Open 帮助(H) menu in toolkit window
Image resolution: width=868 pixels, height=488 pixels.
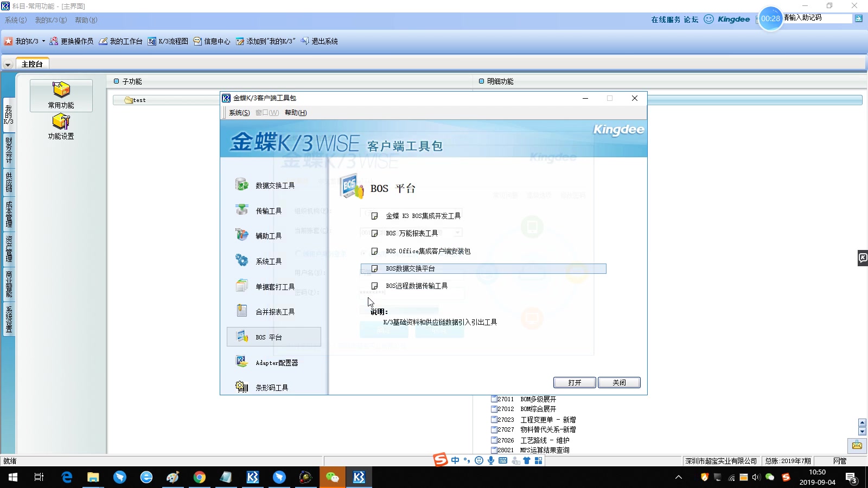coord(296,113)
